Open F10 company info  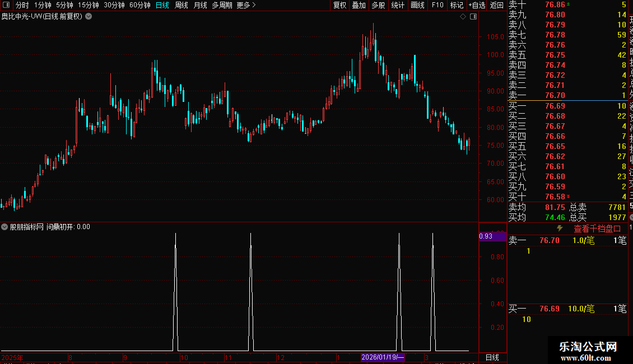[437, 5]
